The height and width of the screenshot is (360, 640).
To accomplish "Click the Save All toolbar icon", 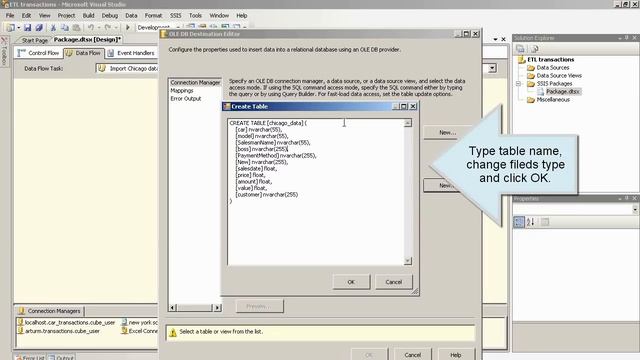I will (x=39, y=28).
